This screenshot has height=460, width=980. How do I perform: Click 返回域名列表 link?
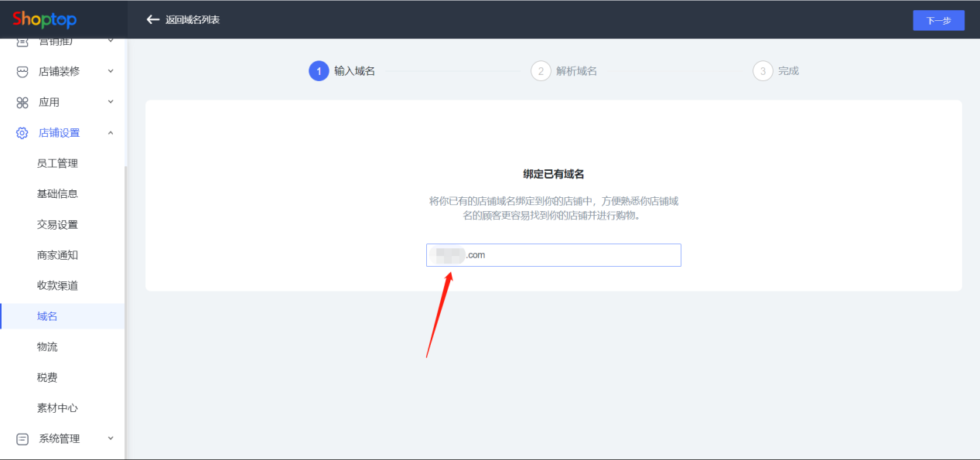click(192, 19)
